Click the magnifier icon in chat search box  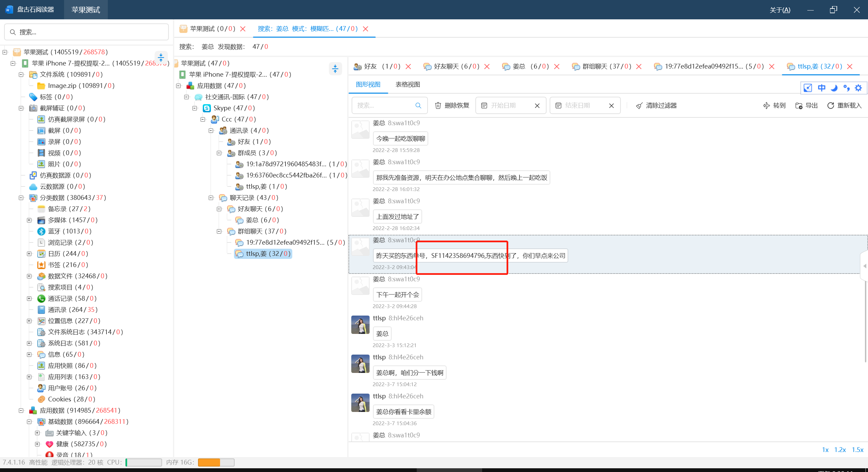(x=418, y=106)
